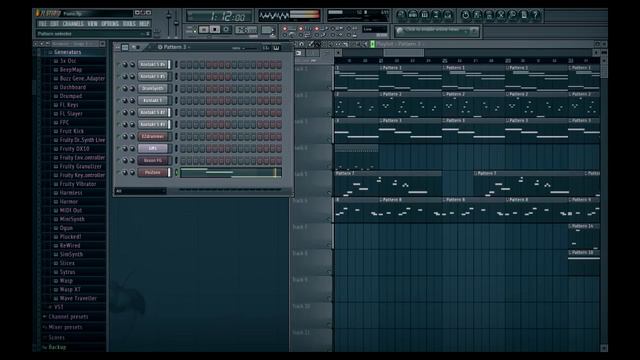Click the keyboard editor icon in step sequencer

tap(276, 48)
